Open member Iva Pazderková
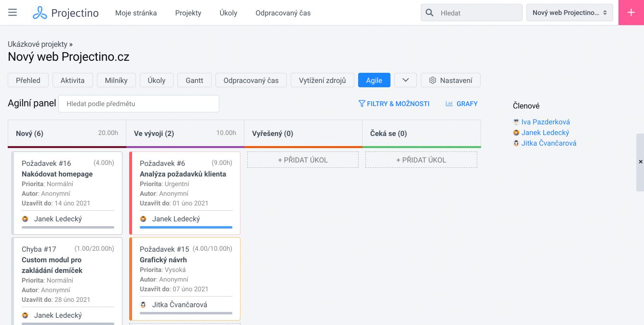 pyautogui.click(x=546, y=122)
